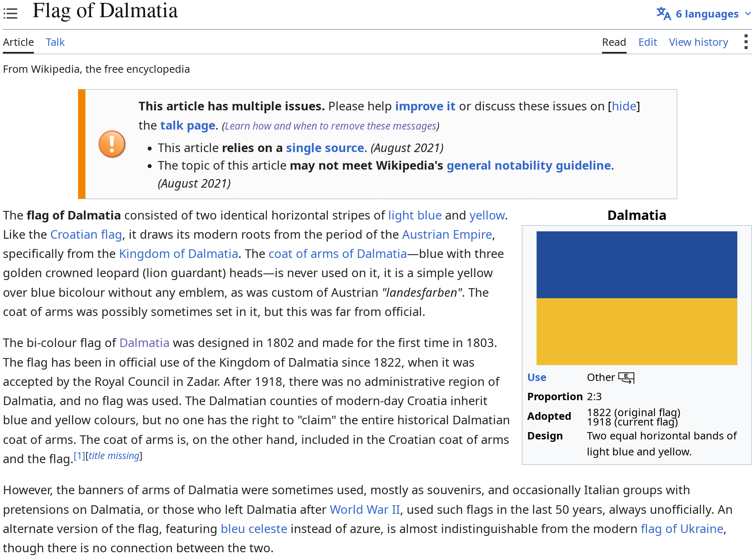Switch to the Article tab
The width and height of the screenshot is (752, 560).
[18, 42]
